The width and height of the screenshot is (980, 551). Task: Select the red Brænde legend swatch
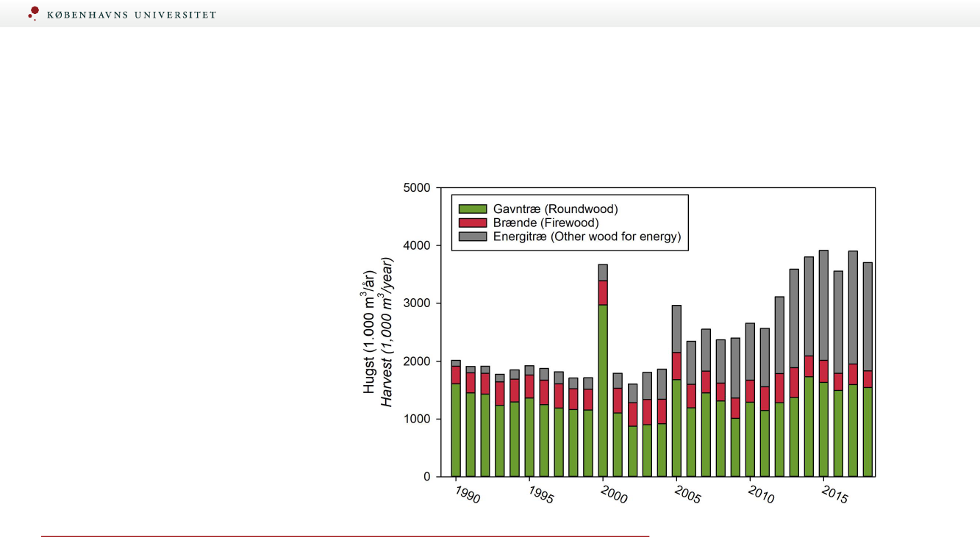[473, 223]
